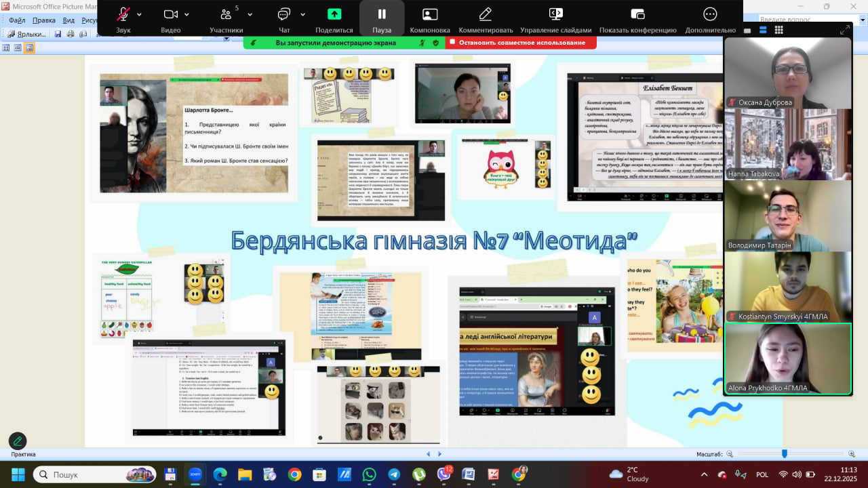This screenshot has width=868, height=488.
Task: Expand the arrow next to Видео
Action: pyautogui.click(x=187, y=14)
